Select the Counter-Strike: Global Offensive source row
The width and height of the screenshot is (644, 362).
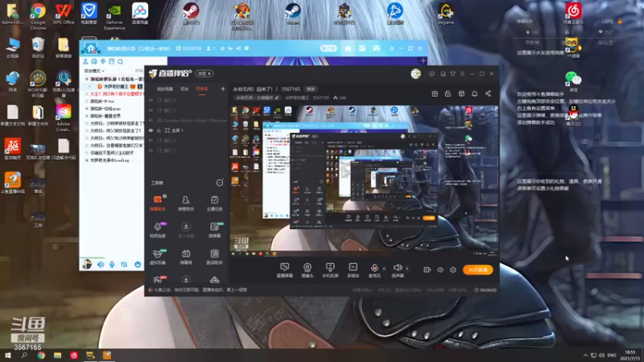(187, 120)
